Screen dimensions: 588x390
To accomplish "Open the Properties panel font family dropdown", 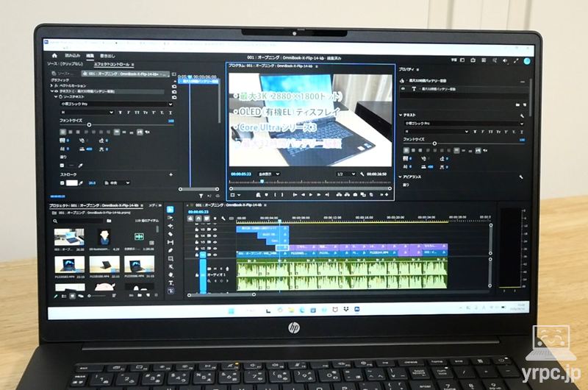I will (x=464, y=123).
